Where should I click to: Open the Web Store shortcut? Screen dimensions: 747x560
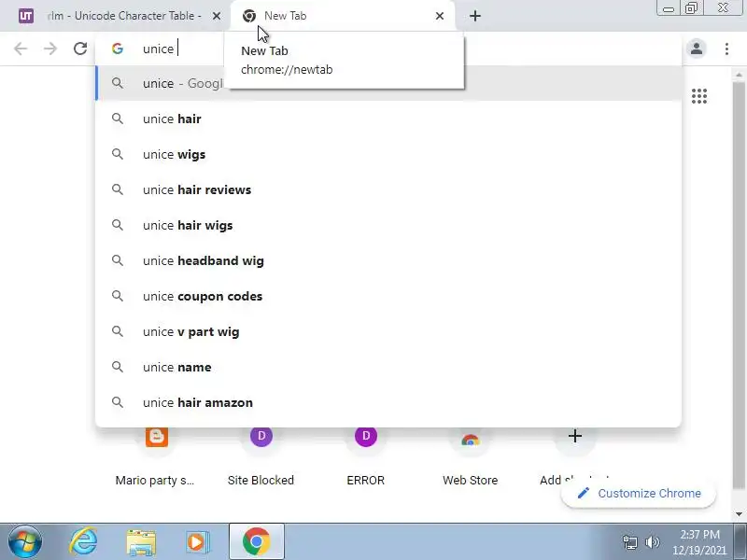tap(471, 457)
